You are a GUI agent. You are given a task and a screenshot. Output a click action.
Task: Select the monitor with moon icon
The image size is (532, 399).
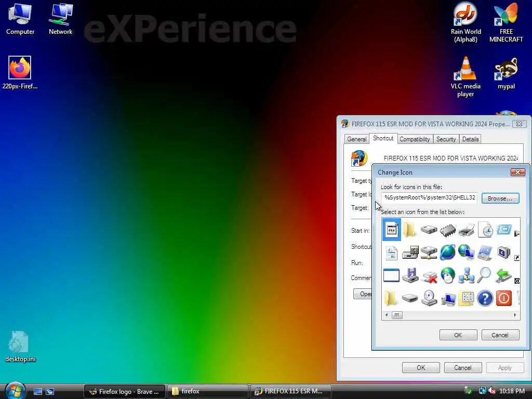[x=504, y=252]
